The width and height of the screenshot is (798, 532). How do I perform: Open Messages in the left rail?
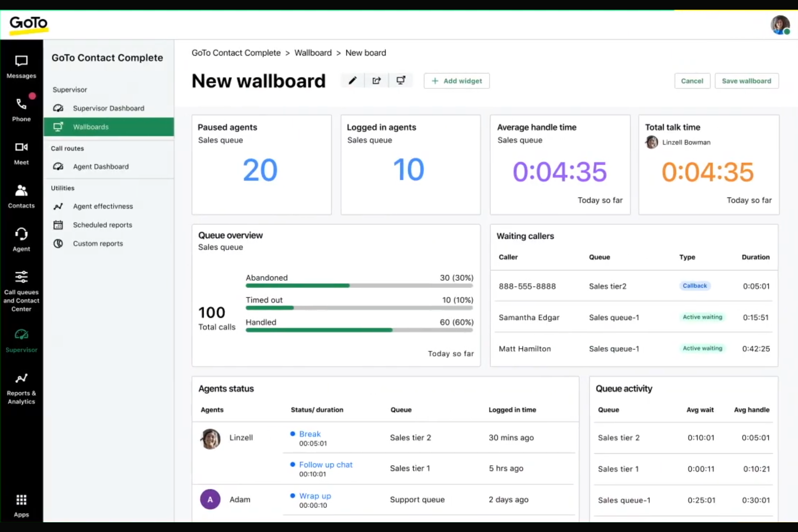pyautogui.click(x=22, y=67)
